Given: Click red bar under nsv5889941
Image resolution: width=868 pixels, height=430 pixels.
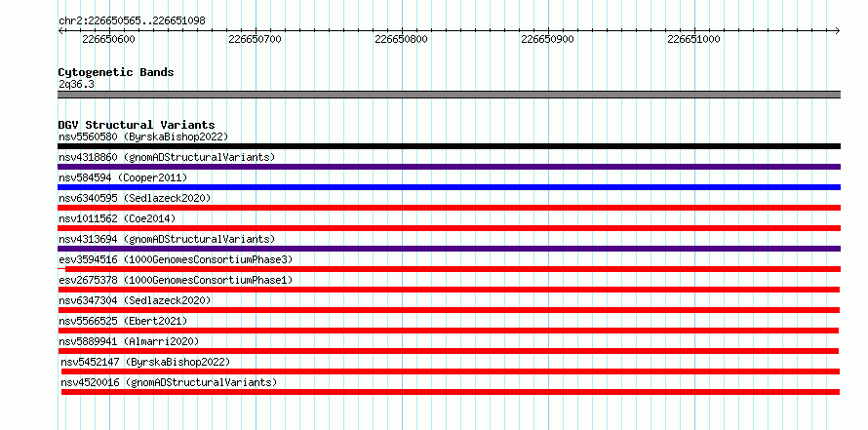Looking at the screenshot, I should 448,351.
